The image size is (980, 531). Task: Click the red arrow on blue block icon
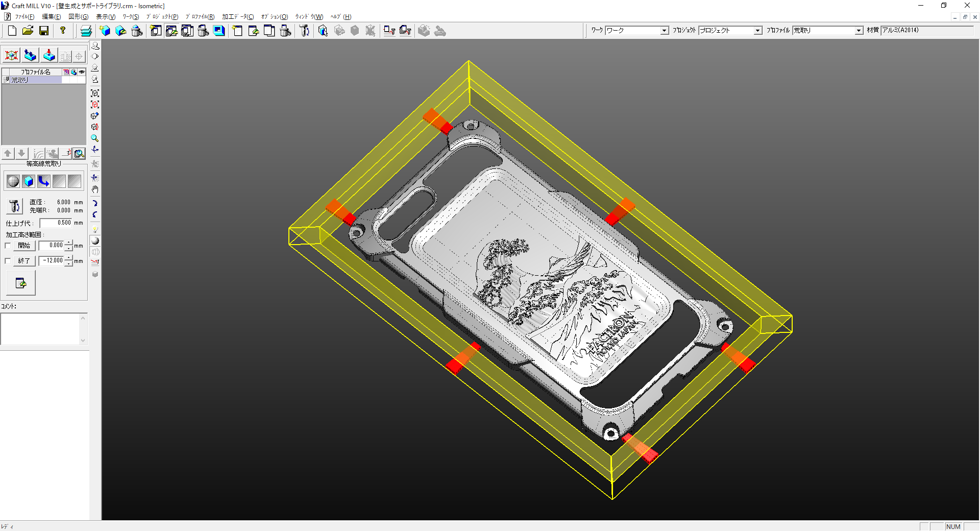click(49, 55)
